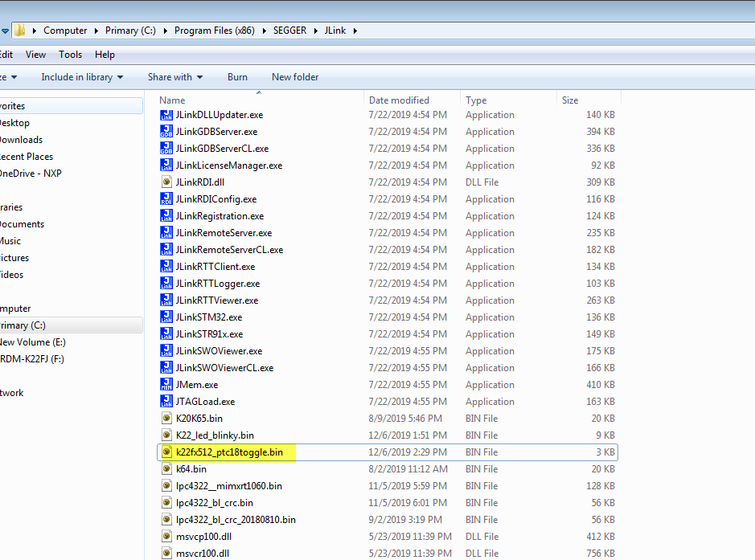Sort by the Date modified column header
The width and height of the screenshot is (755, 560).
point(412,100)
